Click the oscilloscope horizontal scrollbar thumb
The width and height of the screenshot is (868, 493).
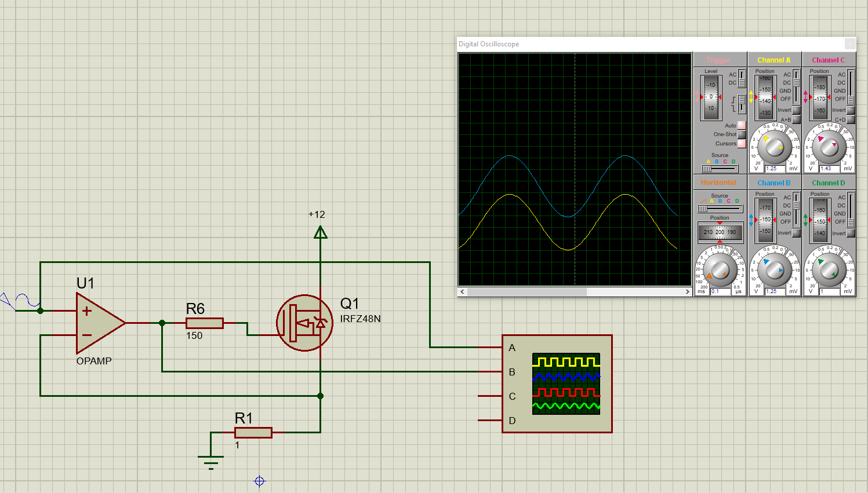pos(527,292)
